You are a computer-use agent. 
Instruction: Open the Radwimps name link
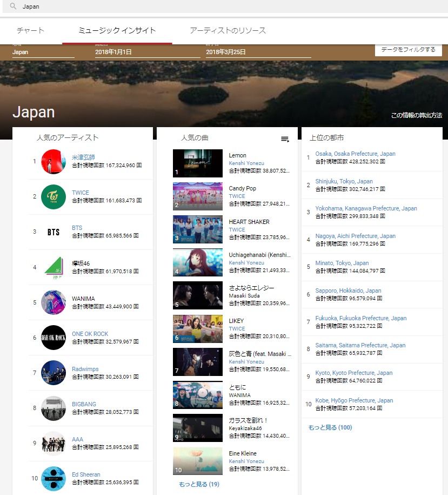coord(85,369)
